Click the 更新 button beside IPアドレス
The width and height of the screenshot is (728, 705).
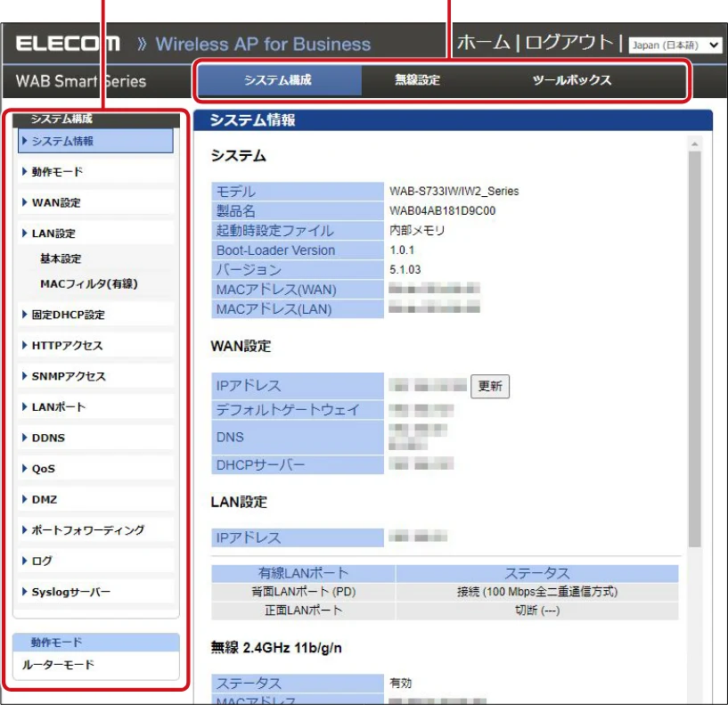click(x=490, y=386)
